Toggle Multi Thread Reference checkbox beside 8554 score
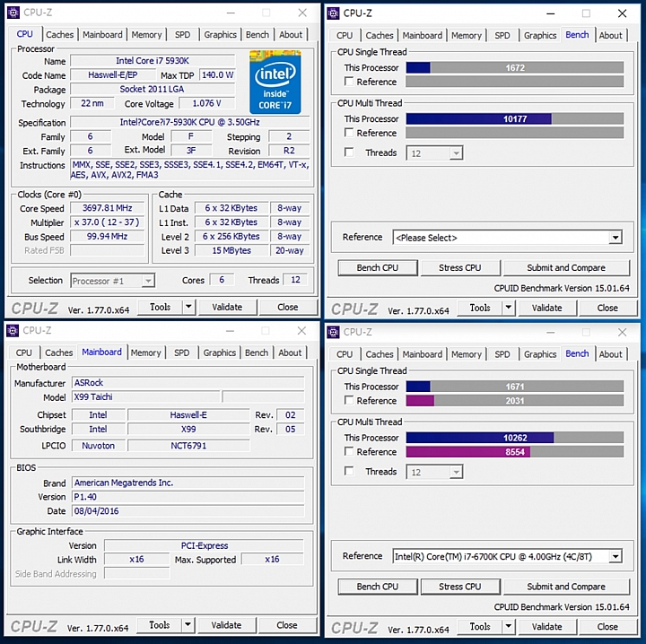This screenshot has height=644, width=646. tap(349, 451)
